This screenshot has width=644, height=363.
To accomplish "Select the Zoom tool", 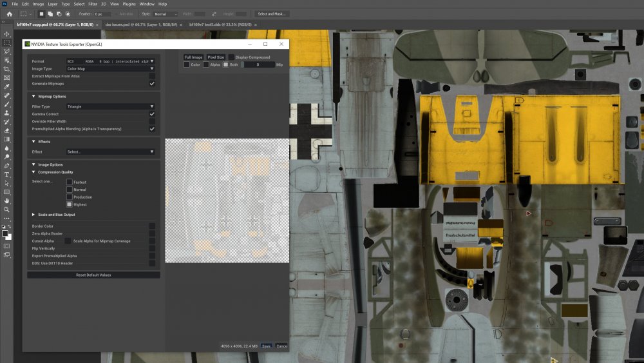I will [7, 210].
